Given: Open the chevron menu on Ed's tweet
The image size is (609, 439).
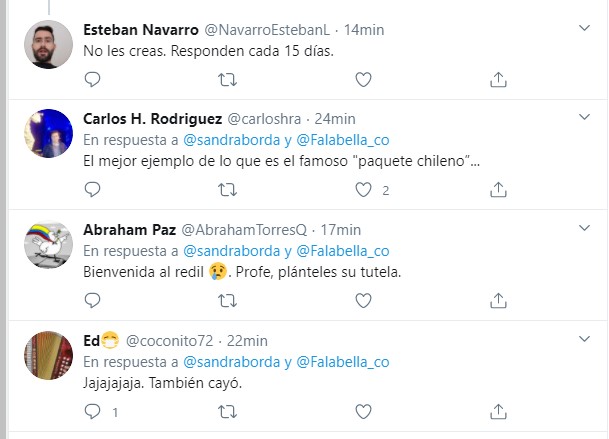Looking at the screenshot, I should (x=585, y=337).
